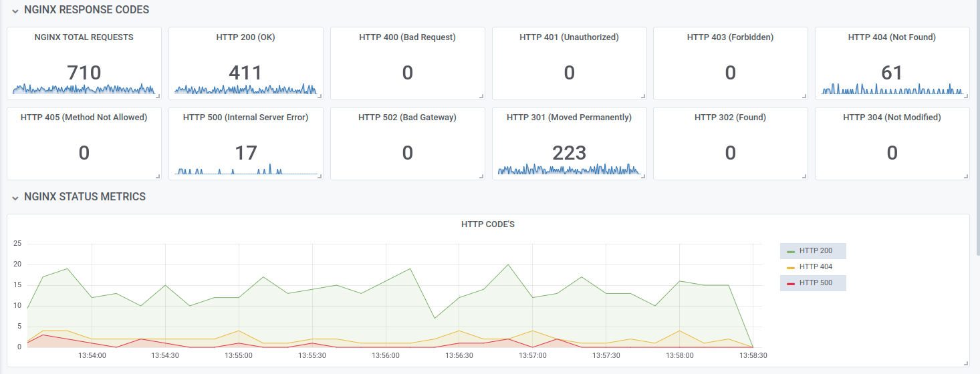
Task: Click the HTTP 200 value 411
Action: pyautogui.click(x=245, y=73)
